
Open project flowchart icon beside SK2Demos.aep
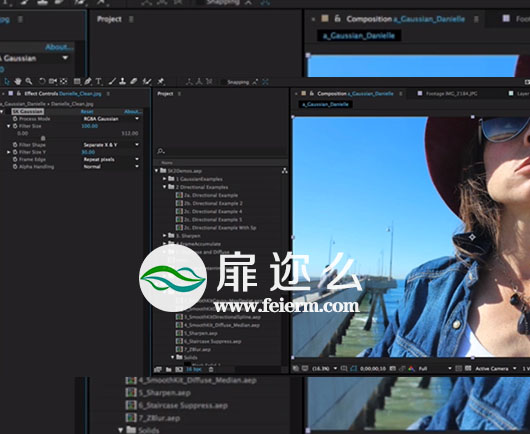(285, 171)
